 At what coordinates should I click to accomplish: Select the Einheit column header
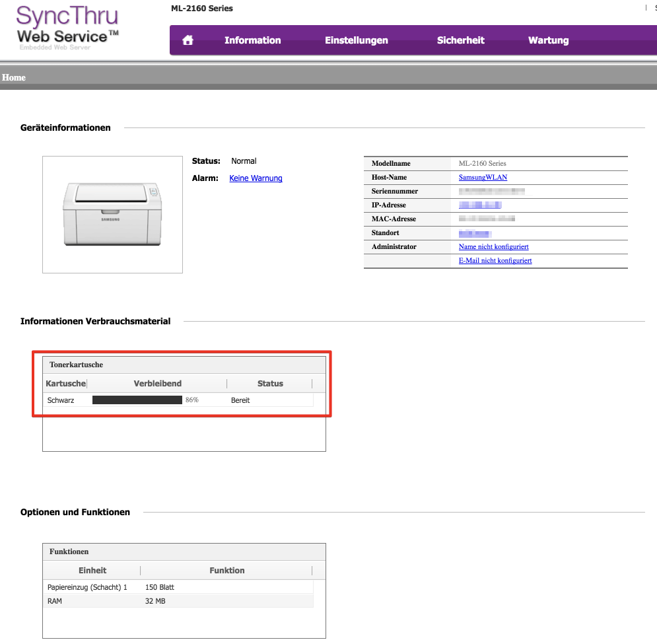(x=92, y=571)
